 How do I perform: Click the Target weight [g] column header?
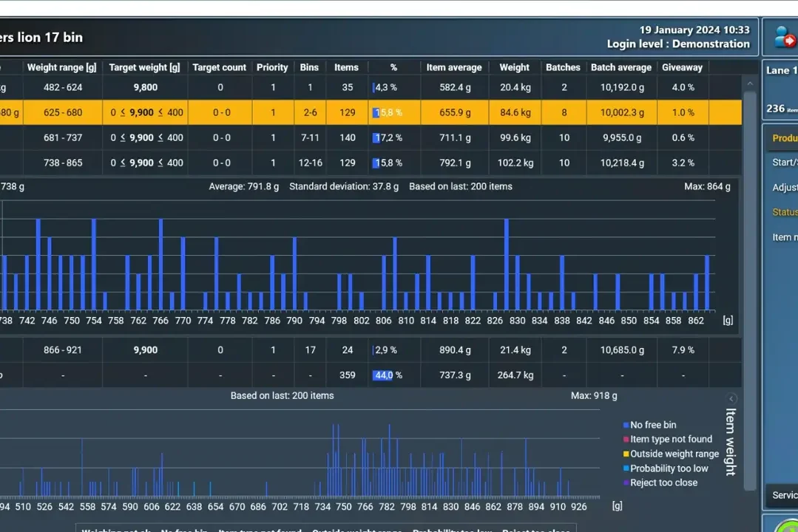point(144,67)
